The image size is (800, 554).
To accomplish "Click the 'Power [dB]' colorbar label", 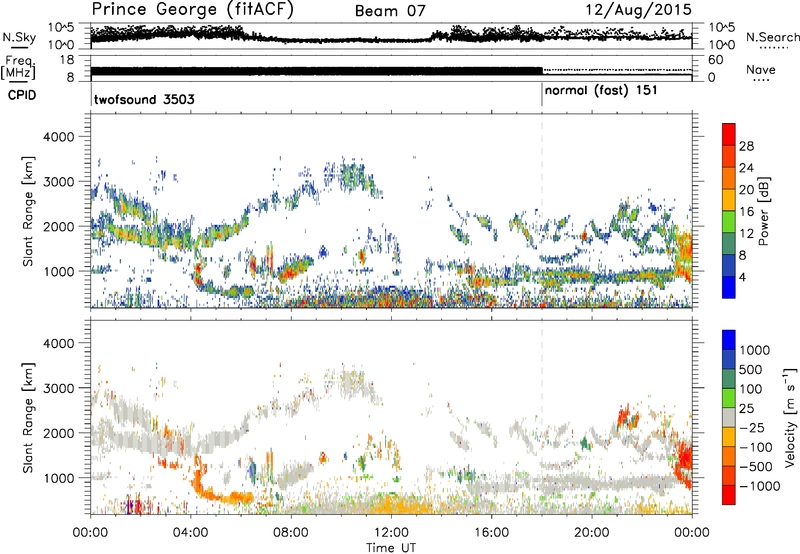I will coord(763,211).
